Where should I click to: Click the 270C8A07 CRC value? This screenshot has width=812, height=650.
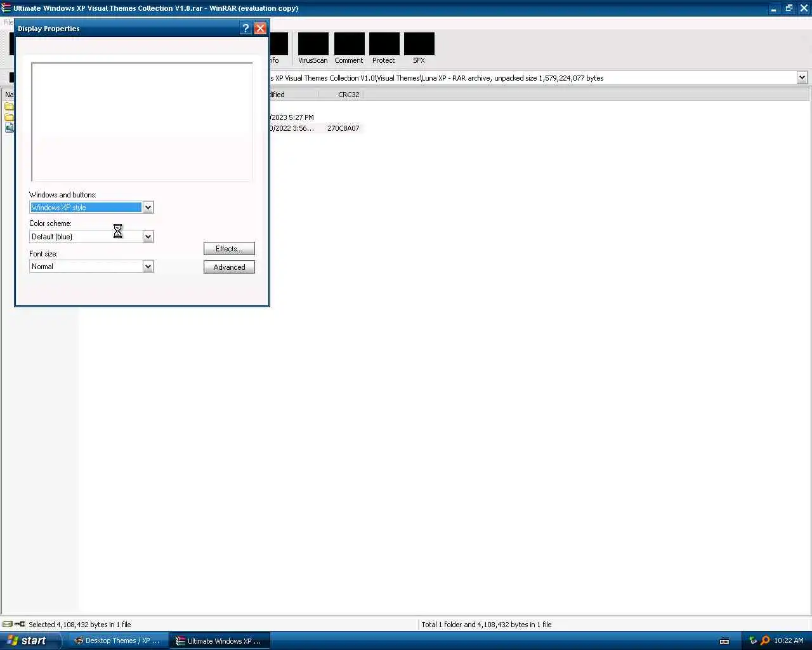pos(343,128)
